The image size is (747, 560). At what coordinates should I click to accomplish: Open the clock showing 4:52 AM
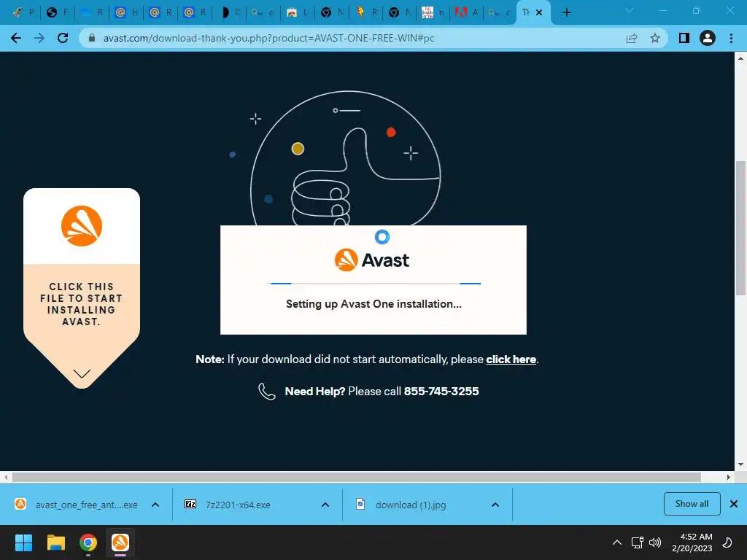coord(692,542)
